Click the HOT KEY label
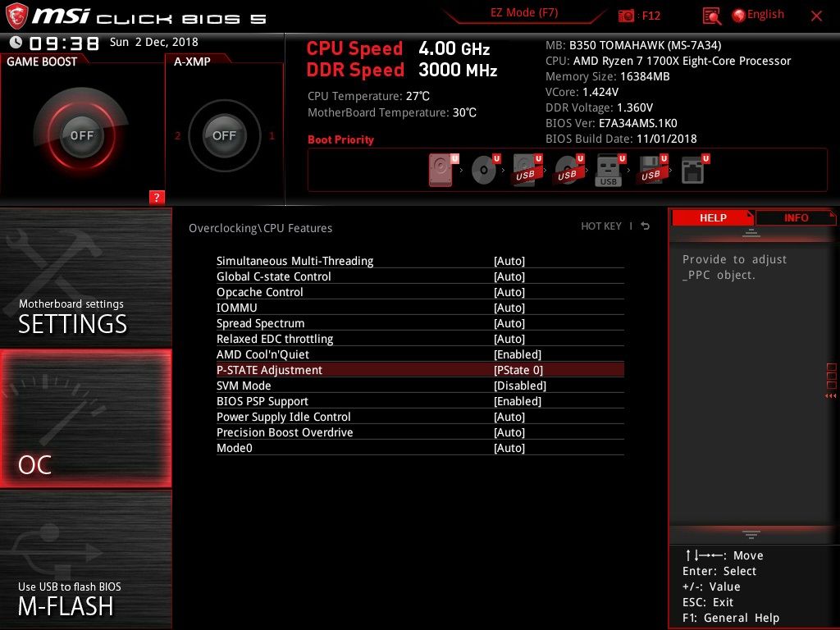Image resolution: width=840 pixels, height=630 pixels. (601, 226)
